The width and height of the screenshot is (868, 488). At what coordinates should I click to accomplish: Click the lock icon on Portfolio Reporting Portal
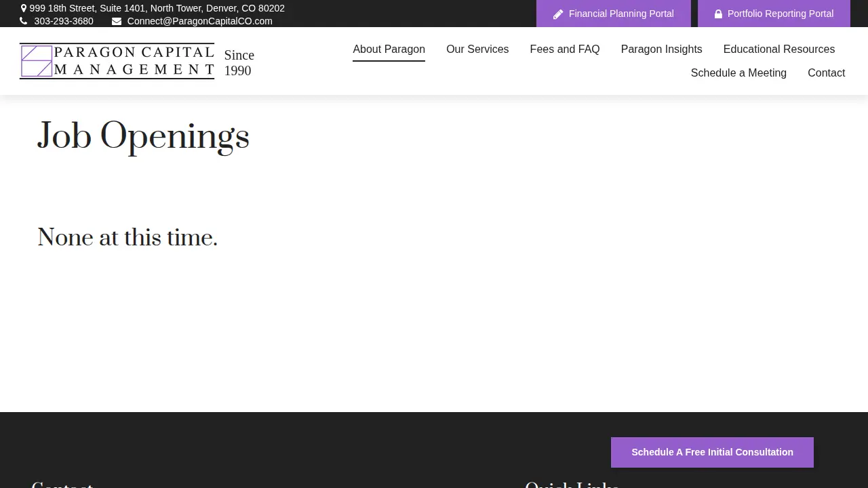tap(718, 14)
